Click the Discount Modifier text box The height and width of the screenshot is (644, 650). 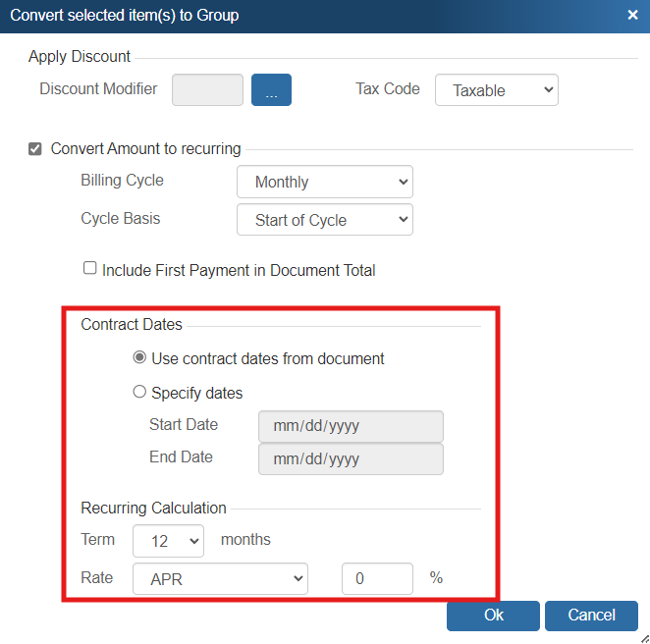pyautogui.click(x=207, y=90)
